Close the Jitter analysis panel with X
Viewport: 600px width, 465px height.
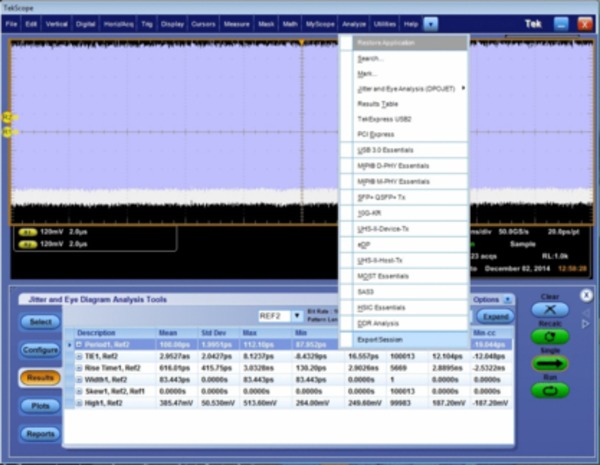tap(586, 295)
